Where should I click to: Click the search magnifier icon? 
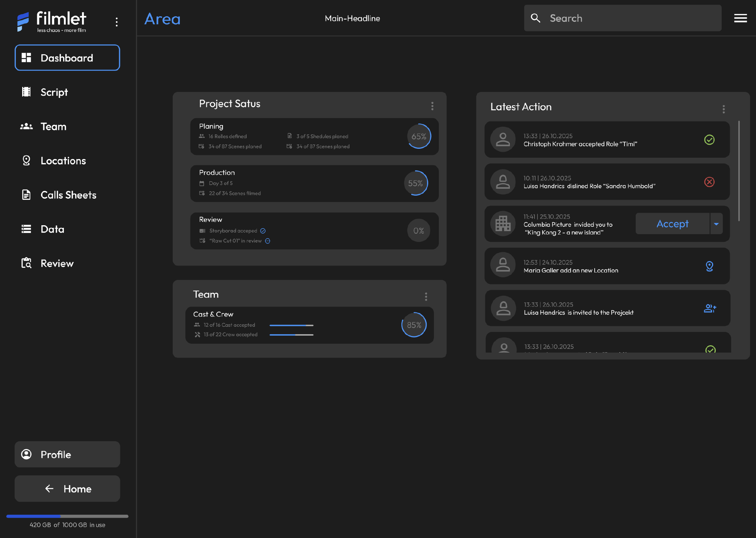535,18
